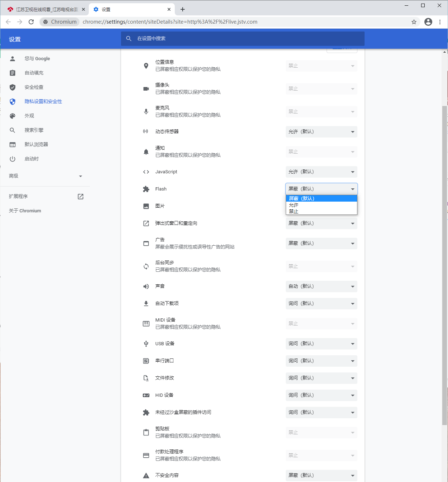Open the 自动下载项 permission dropdown

(322, 304)
